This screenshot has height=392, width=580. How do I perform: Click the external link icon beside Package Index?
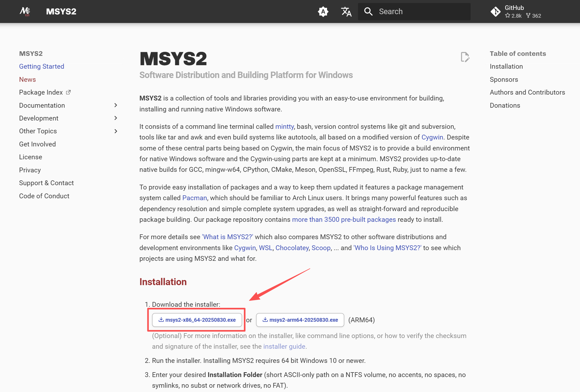68,92
